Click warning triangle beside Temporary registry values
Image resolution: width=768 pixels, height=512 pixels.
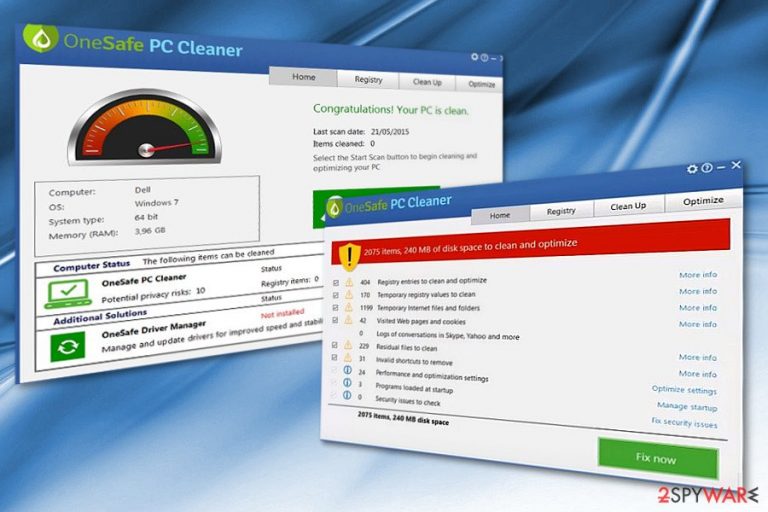pos(349,294)
